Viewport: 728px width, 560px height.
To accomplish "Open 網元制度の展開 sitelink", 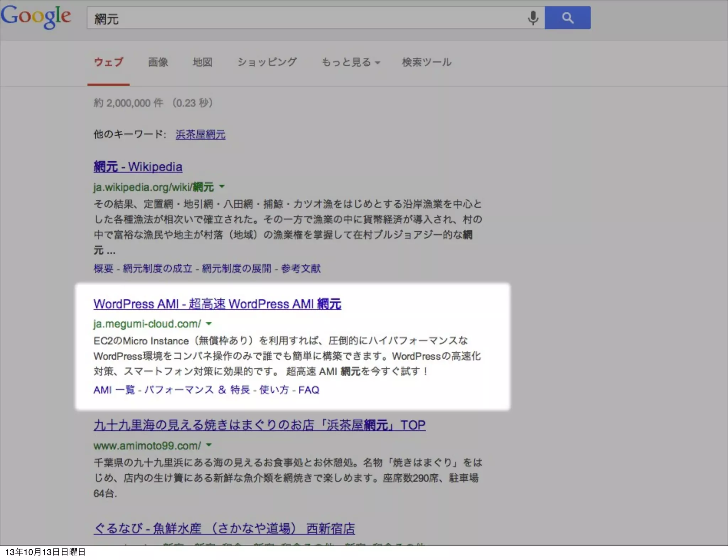I will coord(237,268).
